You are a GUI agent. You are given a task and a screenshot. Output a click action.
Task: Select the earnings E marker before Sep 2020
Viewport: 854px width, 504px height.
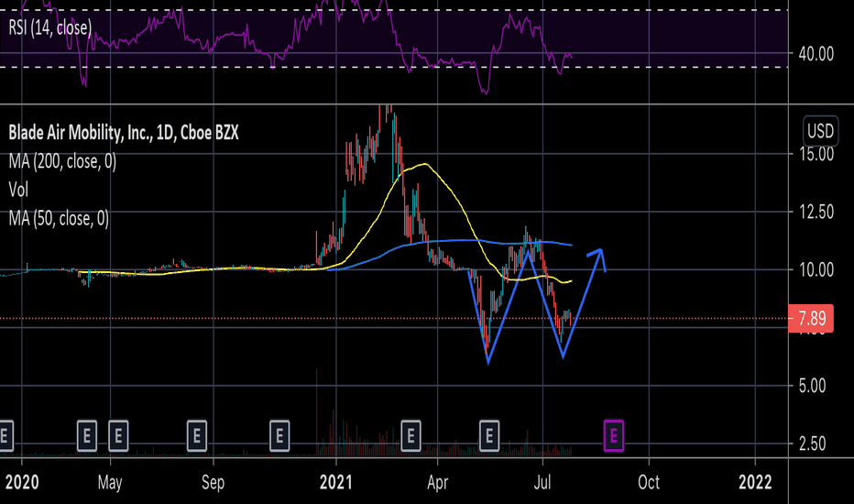pyautogui.click(x=197, y=436)
